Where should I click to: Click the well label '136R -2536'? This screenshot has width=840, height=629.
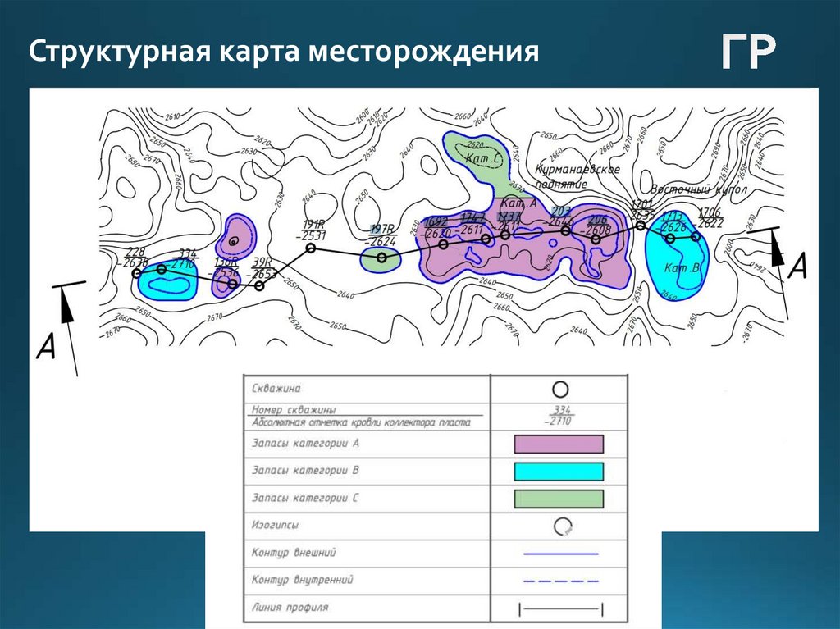226,267
